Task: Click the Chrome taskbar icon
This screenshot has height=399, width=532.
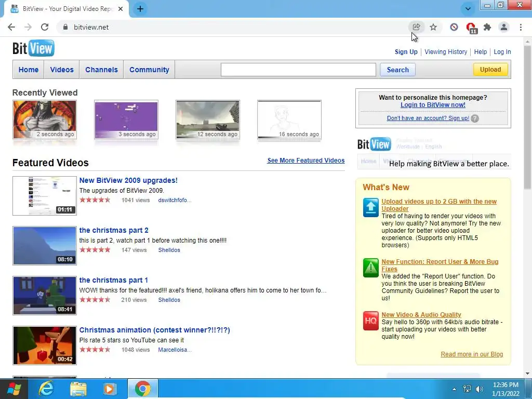Action: [143, 389]
